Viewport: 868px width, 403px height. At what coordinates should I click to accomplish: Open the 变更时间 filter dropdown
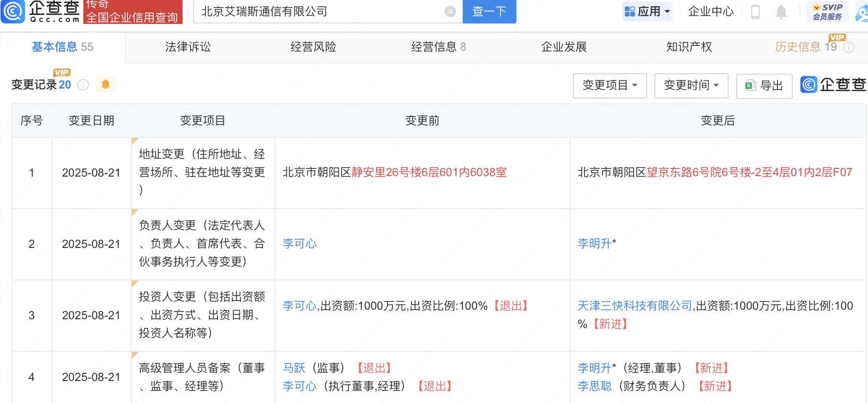691,86
